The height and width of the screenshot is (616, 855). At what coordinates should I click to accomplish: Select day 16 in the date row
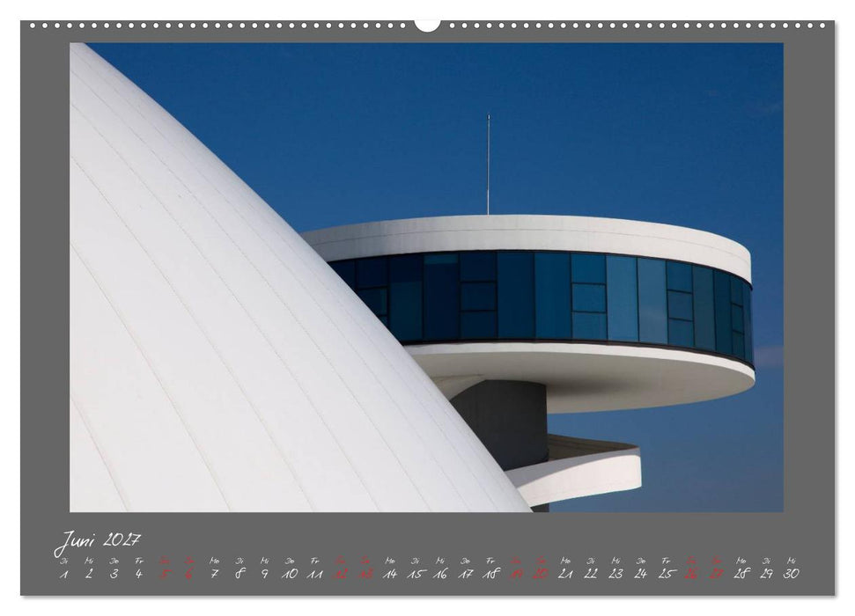coord(440,574)
